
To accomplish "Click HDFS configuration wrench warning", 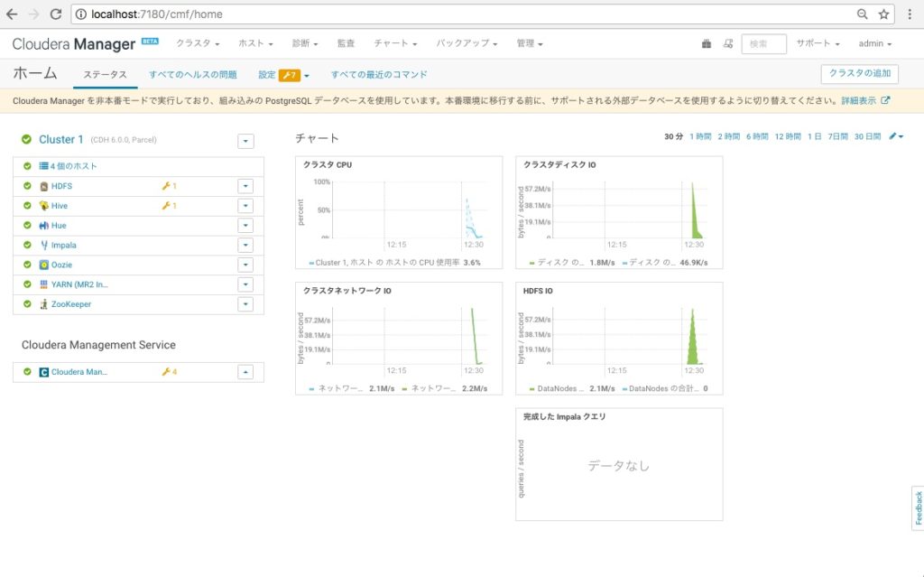I will pos(169,186).
